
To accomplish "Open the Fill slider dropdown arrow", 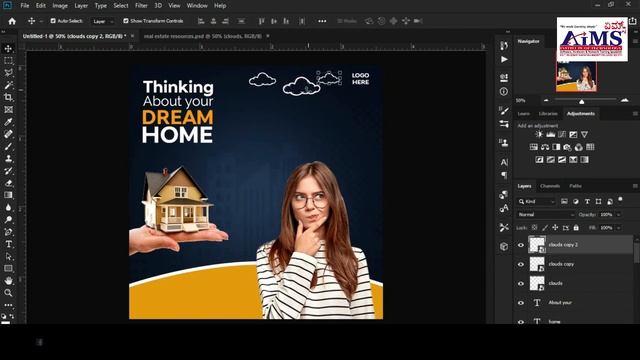I will tap(619, 228).
